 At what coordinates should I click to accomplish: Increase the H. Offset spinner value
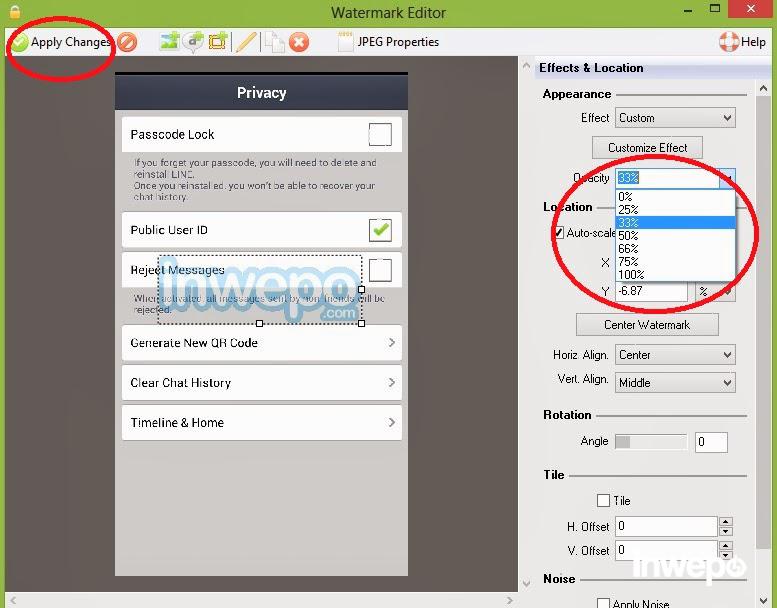coord(726,521)
